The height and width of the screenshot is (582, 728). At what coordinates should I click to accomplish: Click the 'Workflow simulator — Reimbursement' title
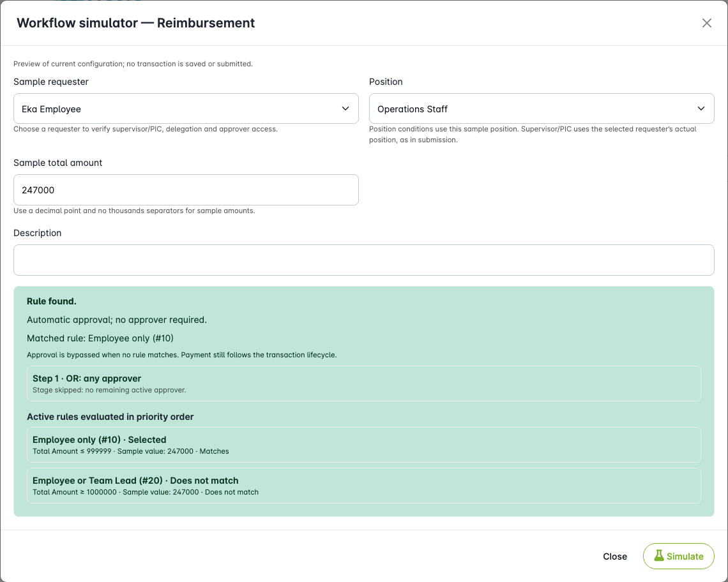pos(135,23)
